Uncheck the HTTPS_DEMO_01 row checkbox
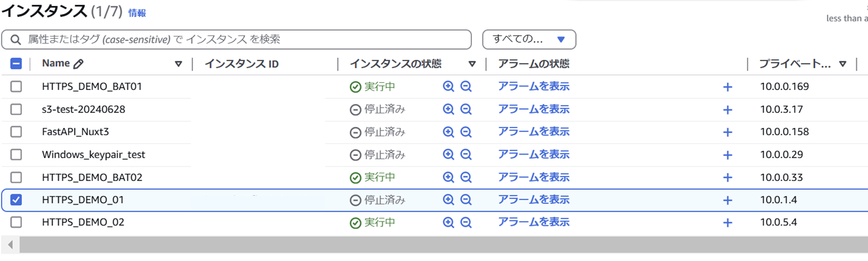Image resolution: width=868 pixels, height=261 pixels. pos(16,200)
